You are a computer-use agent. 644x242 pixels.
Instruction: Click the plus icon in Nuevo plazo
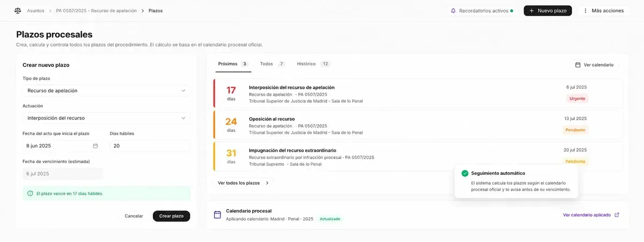click(531, 11)
